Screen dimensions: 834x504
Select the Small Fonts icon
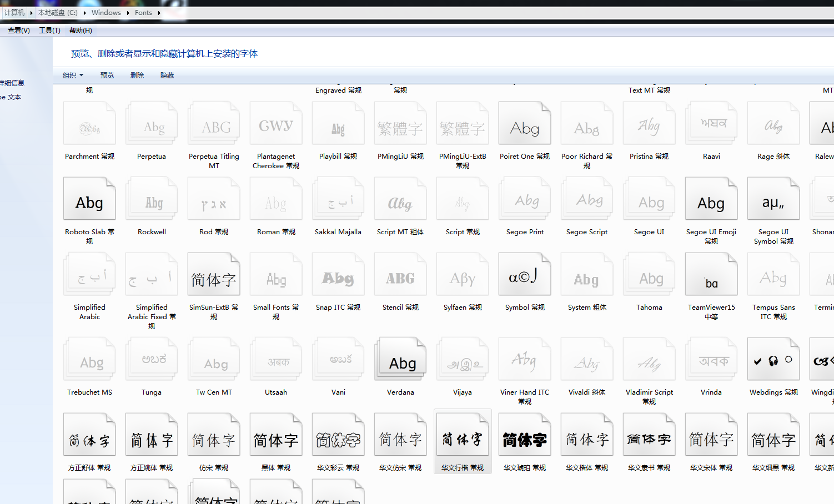coord(276,274)
